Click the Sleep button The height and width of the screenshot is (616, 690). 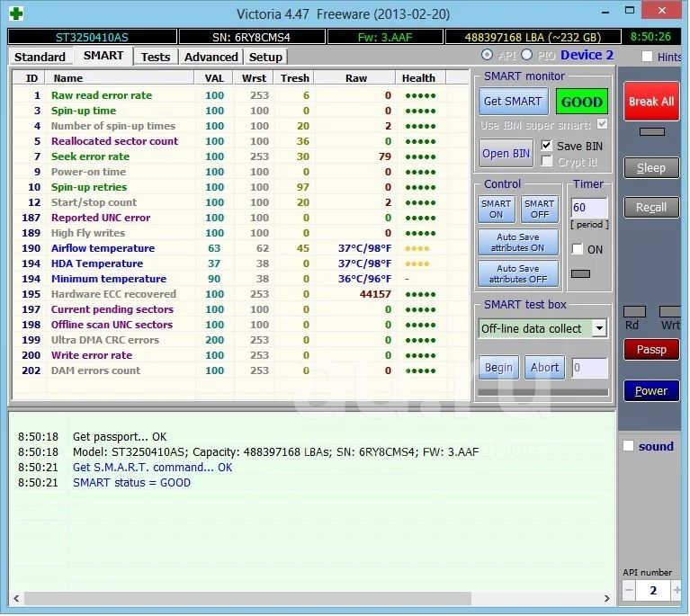pos(650,167)
